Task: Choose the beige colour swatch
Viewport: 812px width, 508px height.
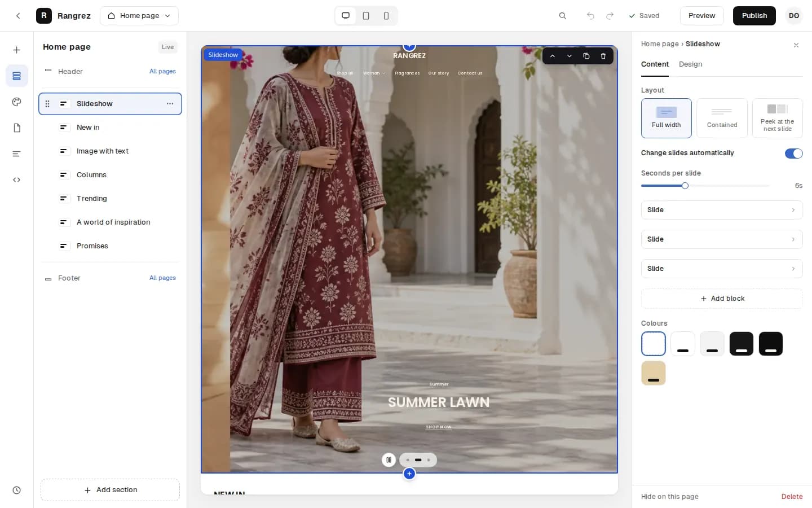Action: tap(654, 373)
